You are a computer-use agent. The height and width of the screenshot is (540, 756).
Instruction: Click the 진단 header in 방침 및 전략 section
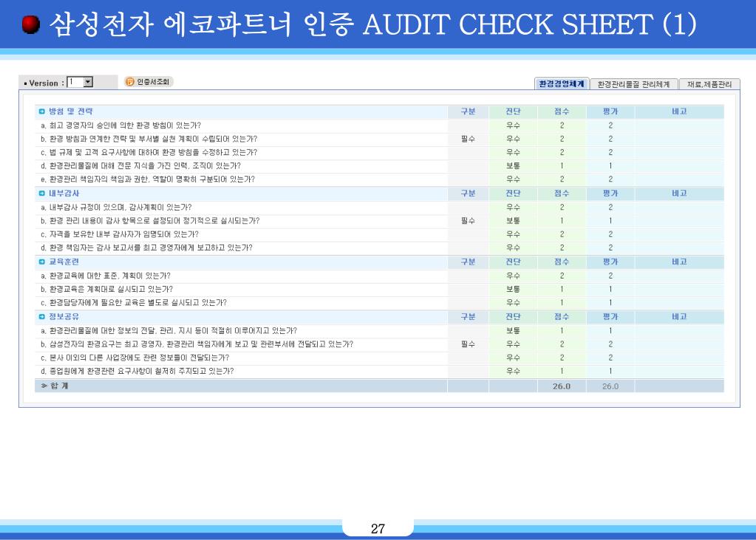click(x=513, y=112)
